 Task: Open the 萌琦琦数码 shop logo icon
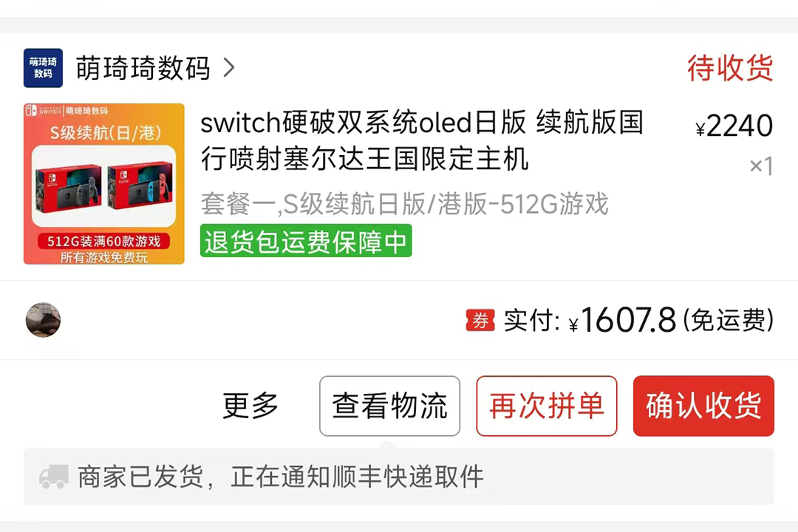coord(44,68)
